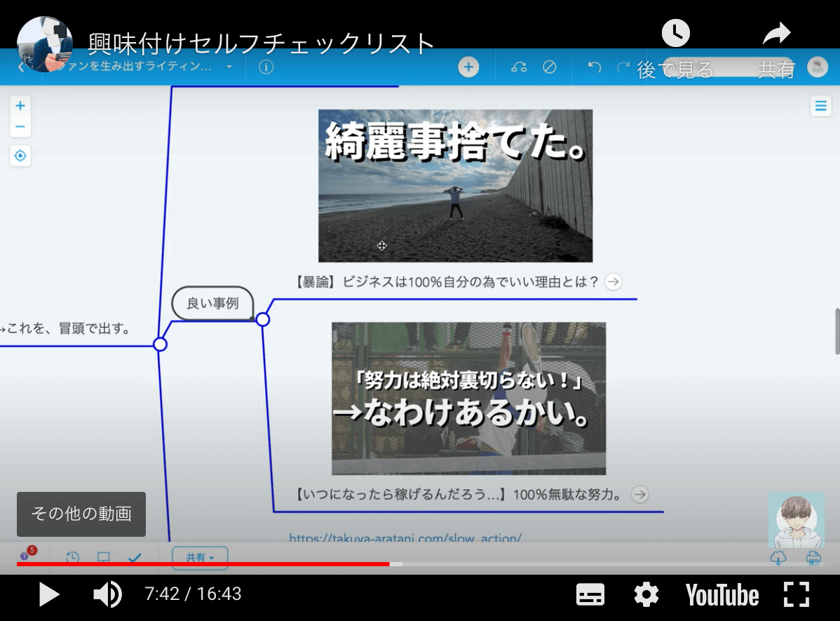Open the history clock icon in the bottom bar
Screen dimensions: 840x621
72,558
